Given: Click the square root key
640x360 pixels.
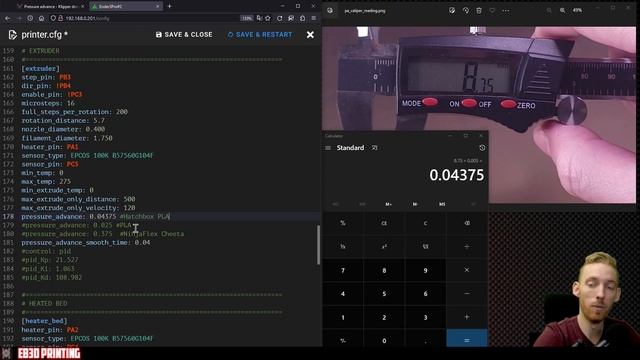Looking at the screenshot, I should pyautogui.click(x=425, y=247).
